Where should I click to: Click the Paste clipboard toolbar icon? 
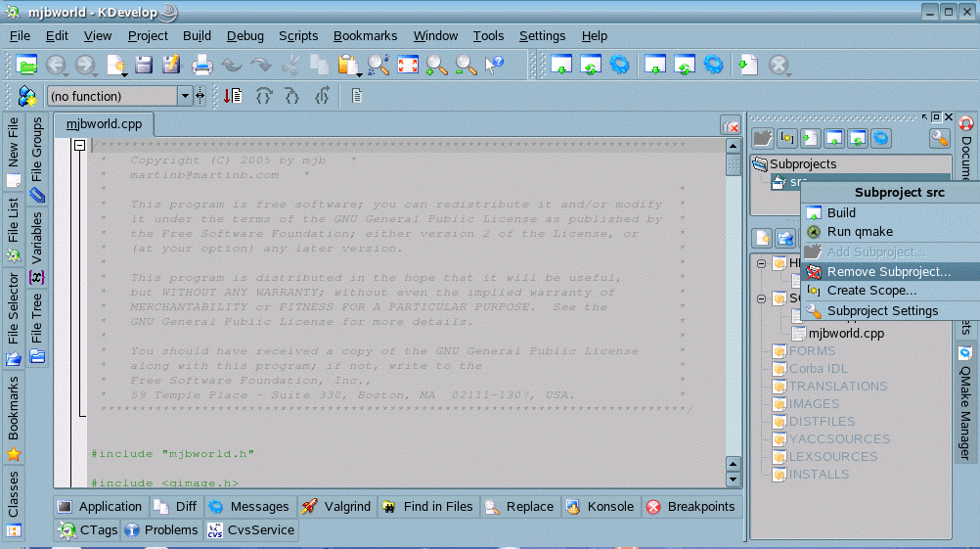pyautogui.click(x=347, y=66)
